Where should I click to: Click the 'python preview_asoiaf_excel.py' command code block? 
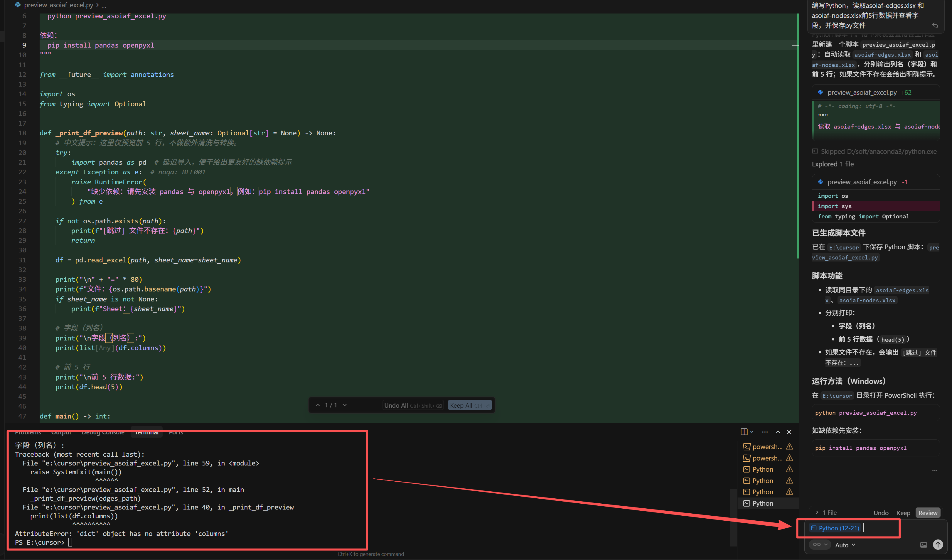click(876, 413)
